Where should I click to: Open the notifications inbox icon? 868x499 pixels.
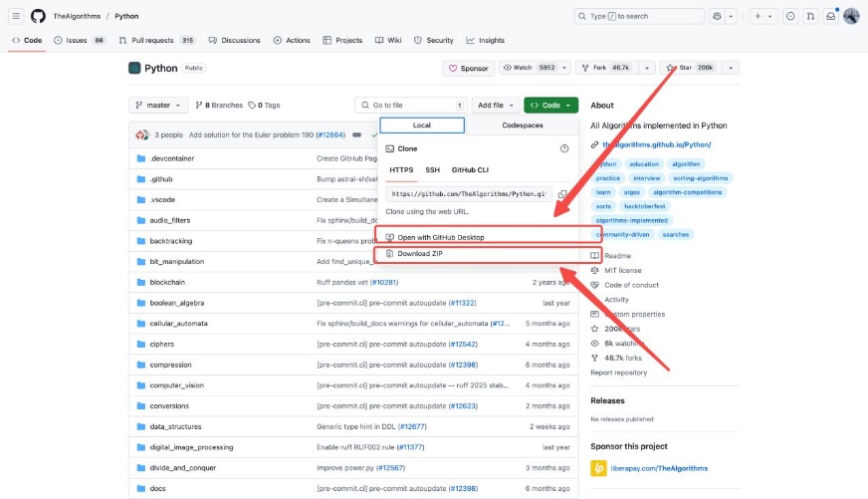(x=828, y=16)
